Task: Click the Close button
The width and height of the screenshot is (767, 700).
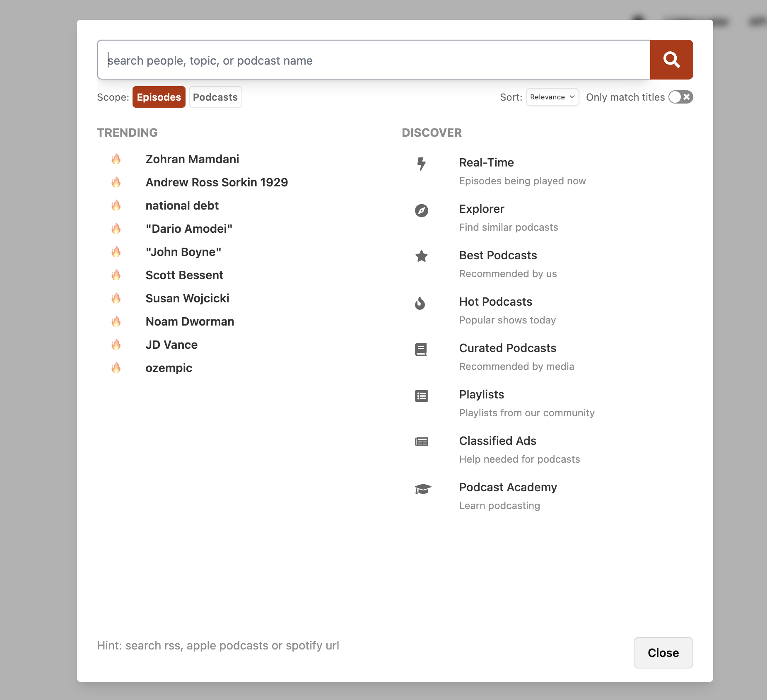Action: [663, 653]
